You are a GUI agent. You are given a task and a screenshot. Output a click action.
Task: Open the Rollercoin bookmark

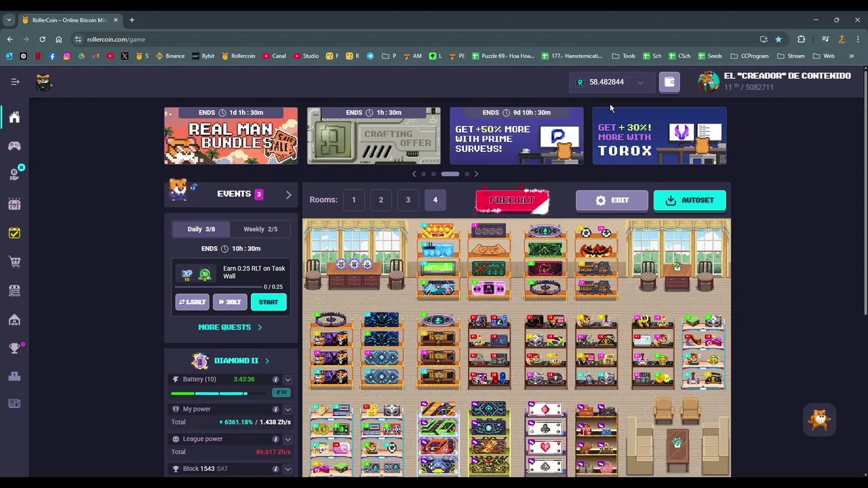(x=238, y=56)
